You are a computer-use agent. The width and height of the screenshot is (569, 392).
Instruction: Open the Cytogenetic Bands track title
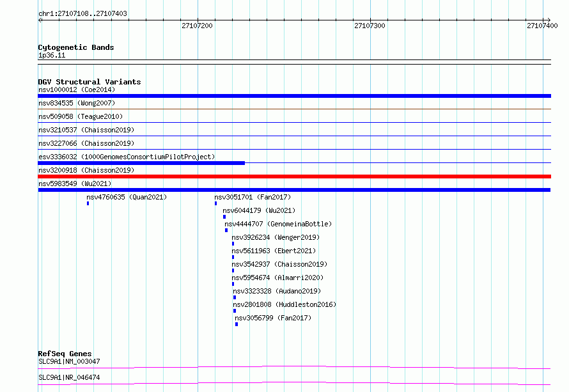coord(76,47)
